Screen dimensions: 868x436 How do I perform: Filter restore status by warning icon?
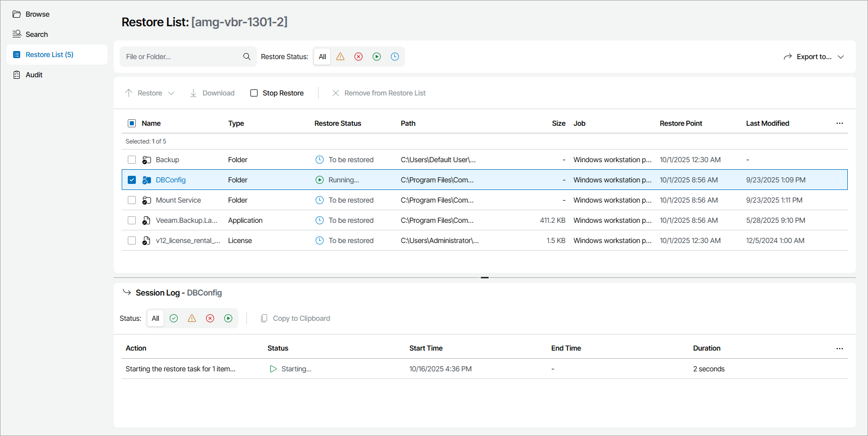[x=340, y=57]
